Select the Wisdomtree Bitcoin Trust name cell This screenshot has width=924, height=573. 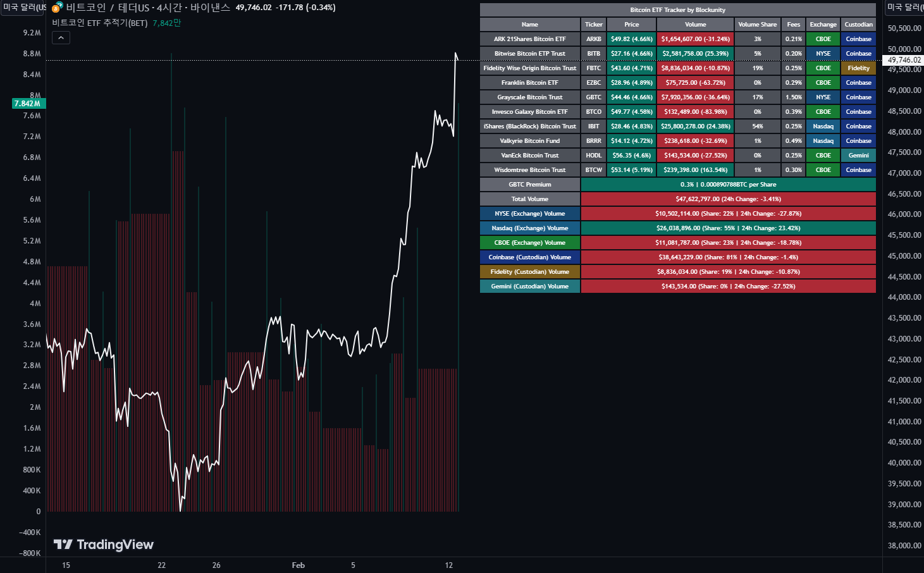pos(530,170)
